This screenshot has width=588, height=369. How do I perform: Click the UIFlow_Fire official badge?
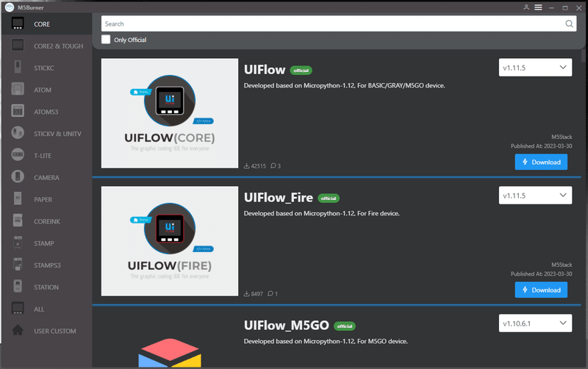(329, 198)
